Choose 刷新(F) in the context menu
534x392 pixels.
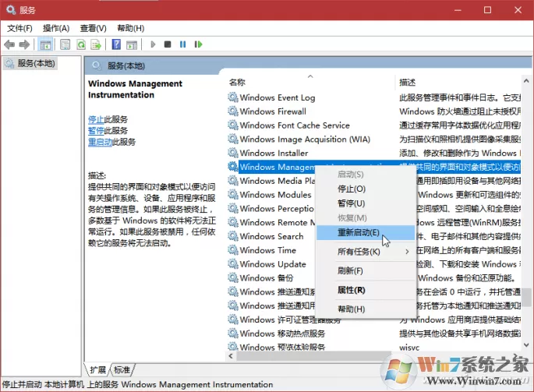coord(366,271)
